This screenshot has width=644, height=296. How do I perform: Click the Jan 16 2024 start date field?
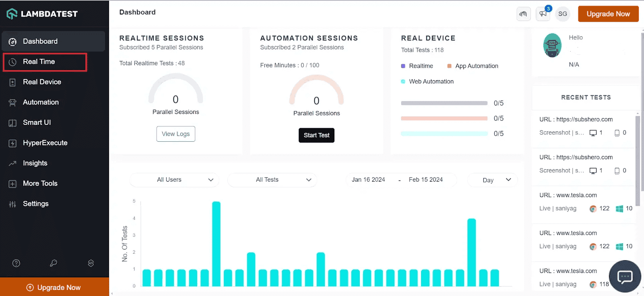pos(368,180)
